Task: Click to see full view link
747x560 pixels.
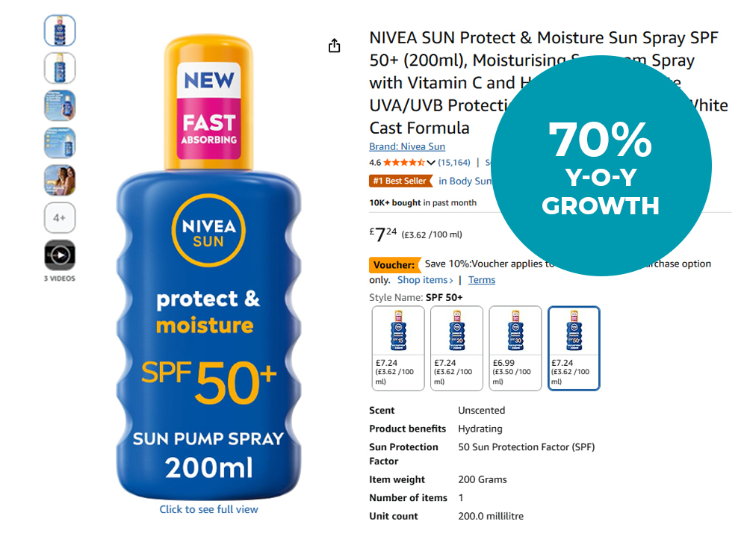Action: point(208,509)
